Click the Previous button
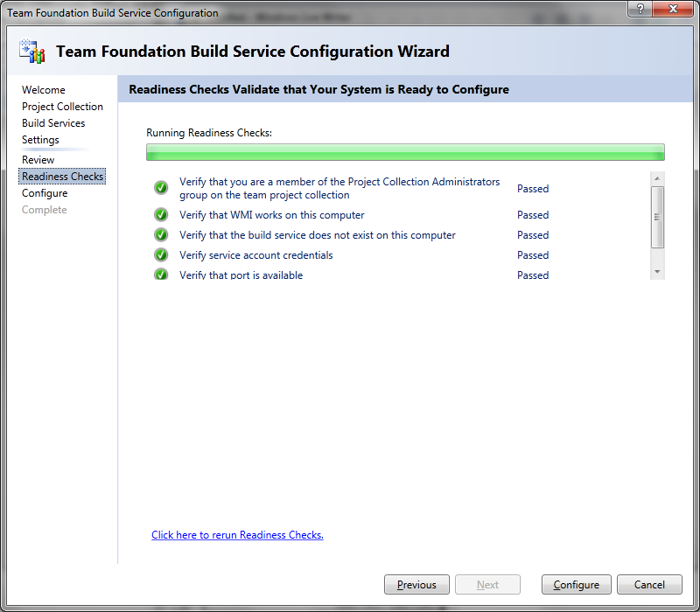This screenshot has height=612, width=700. coord(416,584)
